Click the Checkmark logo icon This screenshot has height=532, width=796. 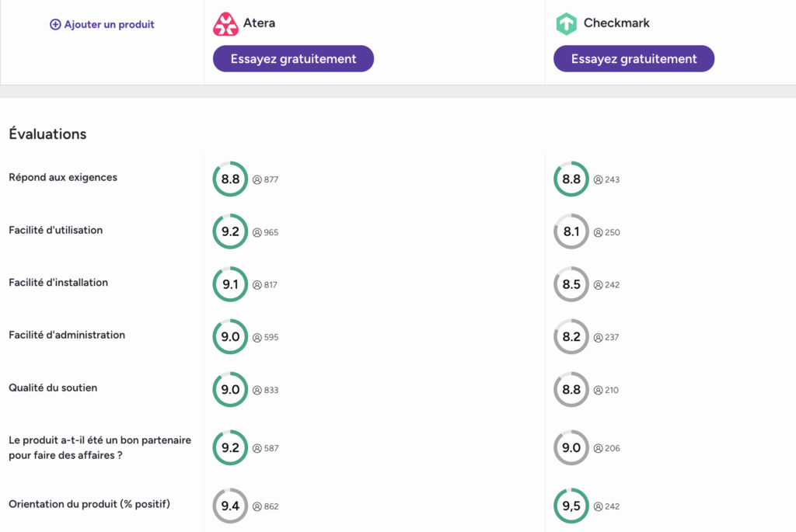pyautogui.click(x=566, y=24)
